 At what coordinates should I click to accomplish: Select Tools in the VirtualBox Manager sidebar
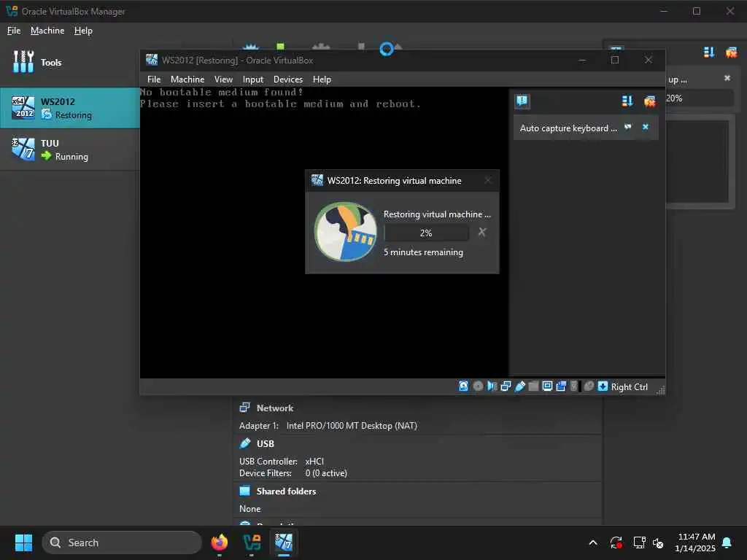[x=69, y=63]
